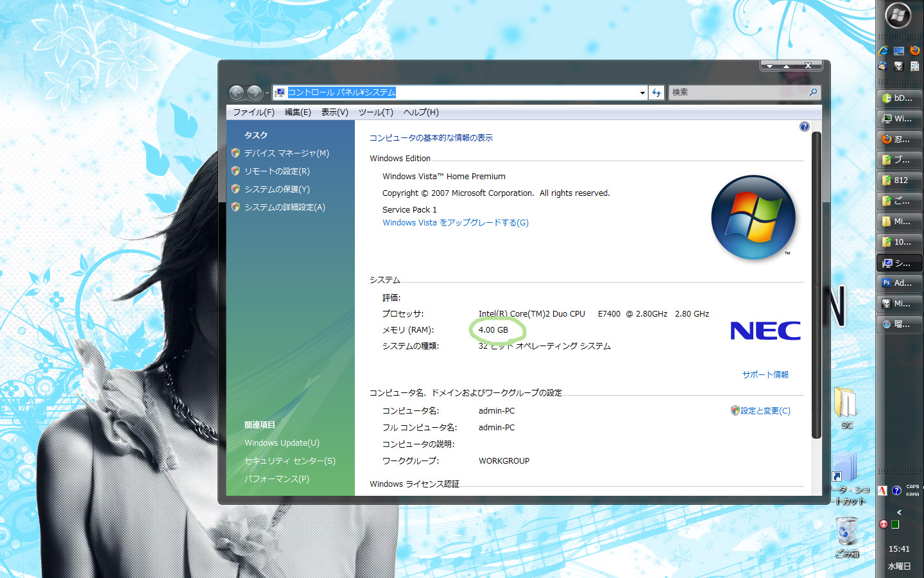Viewport: 924px width, 578px height.
Task: Open Windows Update(U) related link
Action: click(x=282, y=443)
